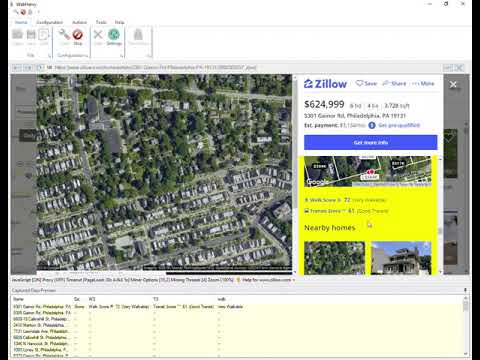This screenshot has height=360, width=480.
Task: Click the browser forward arrow button
Action: [28, 68]
